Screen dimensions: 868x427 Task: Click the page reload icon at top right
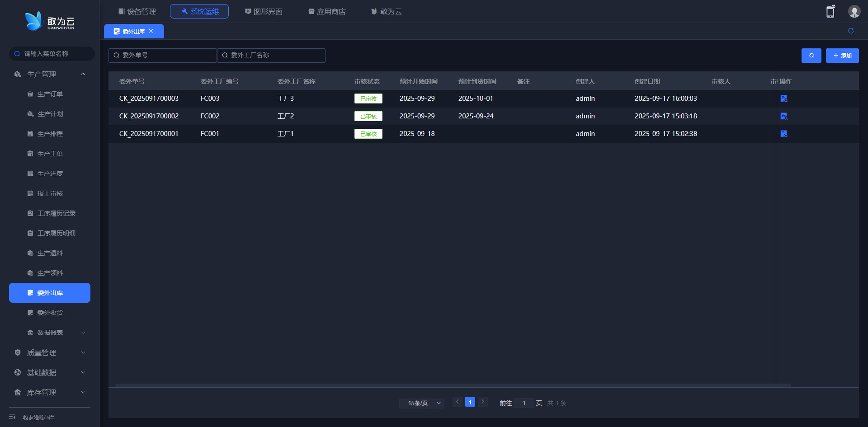[850, 31]
